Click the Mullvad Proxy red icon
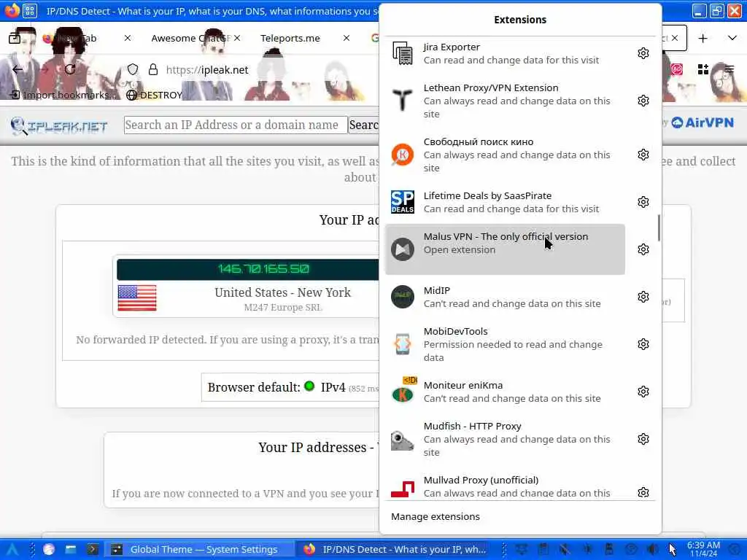The height and width of the screenshot is (560, 747). pos(403,489)
